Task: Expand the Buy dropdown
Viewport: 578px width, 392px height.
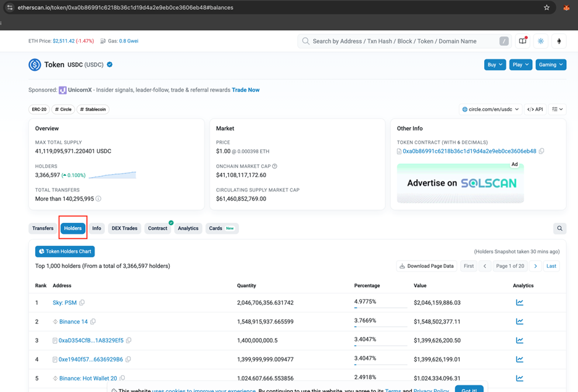Action: pyautogui.click(x=495, y=65)
